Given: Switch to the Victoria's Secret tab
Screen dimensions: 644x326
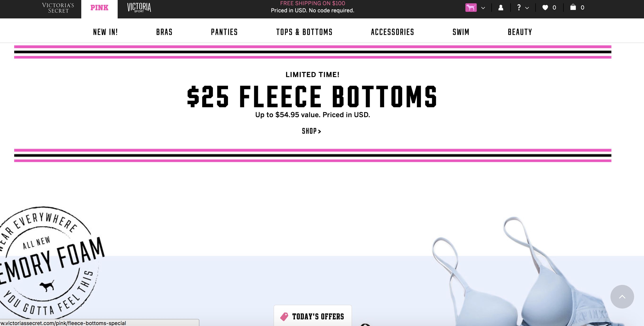Looking at the screenshot, I should point(58,8).
